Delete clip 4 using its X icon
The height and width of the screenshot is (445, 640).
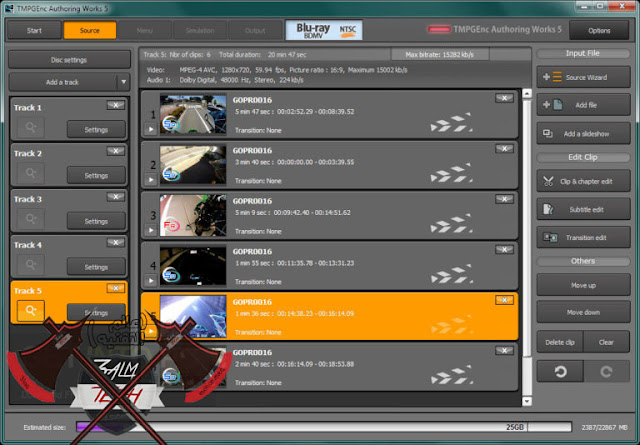504,249
